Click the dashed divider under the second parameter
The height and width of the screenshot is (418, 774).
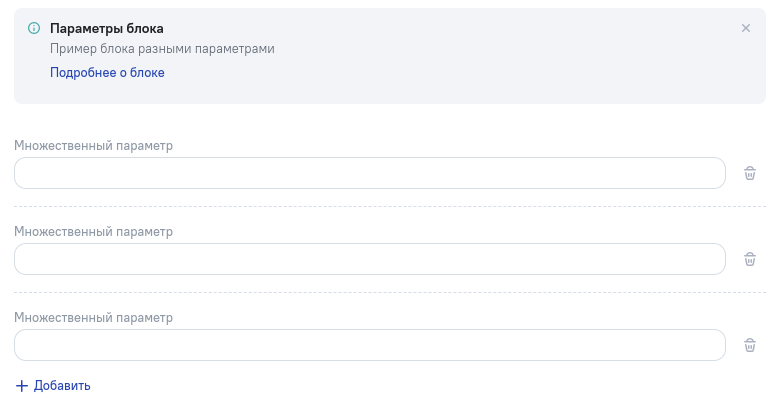coord(388,293)
